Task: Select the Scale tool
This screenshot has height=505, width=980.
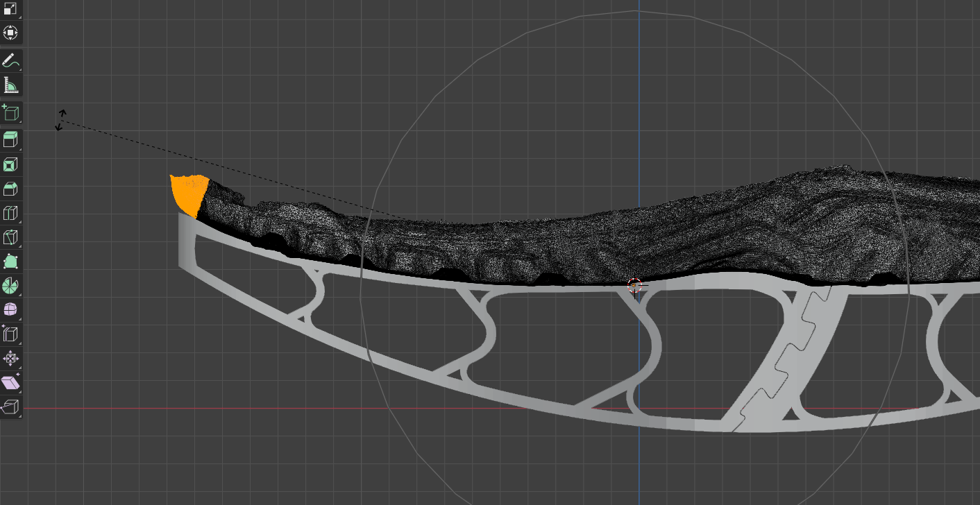Action: tap(10, 9)
